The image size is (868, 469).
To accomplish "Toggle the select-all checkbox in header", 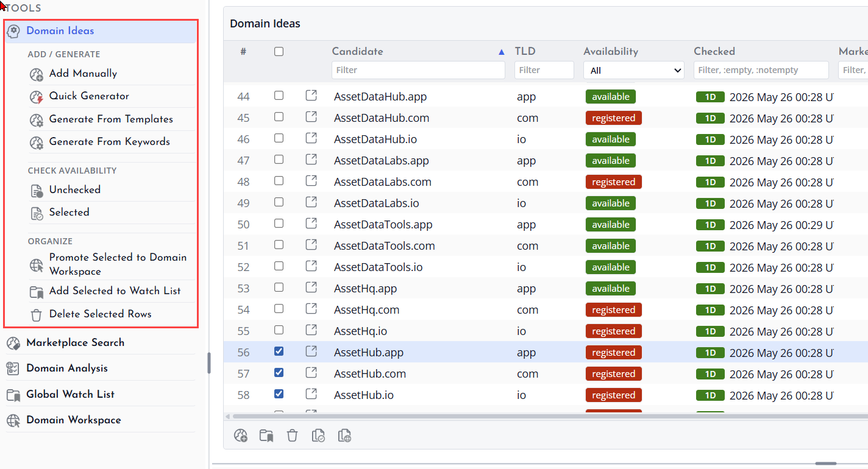I will (279, 52).
